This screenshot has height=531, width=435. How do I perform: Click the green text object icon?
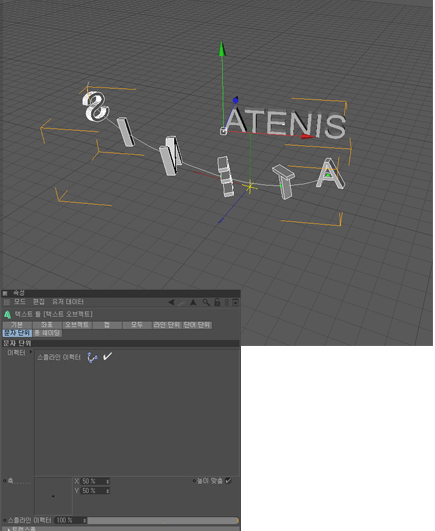point(7,314)
